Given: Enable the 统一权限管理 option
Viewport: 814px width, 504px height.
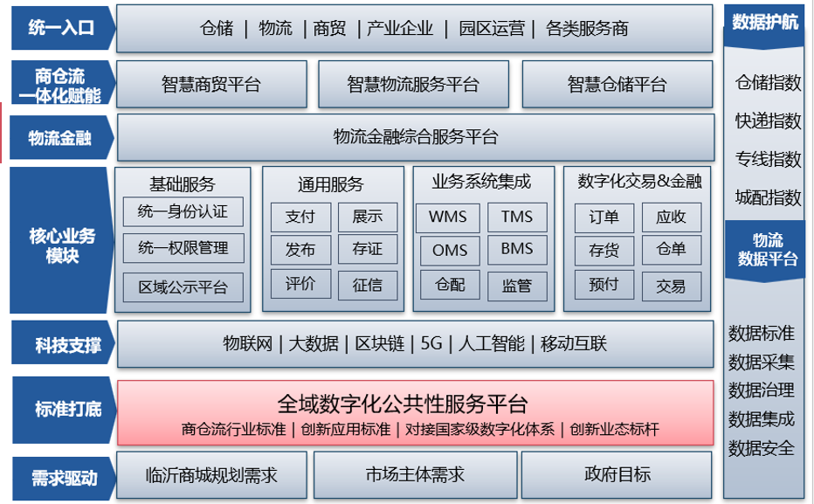Looking at the screenshot, I should pyautogui.click(x=183, y=249).
